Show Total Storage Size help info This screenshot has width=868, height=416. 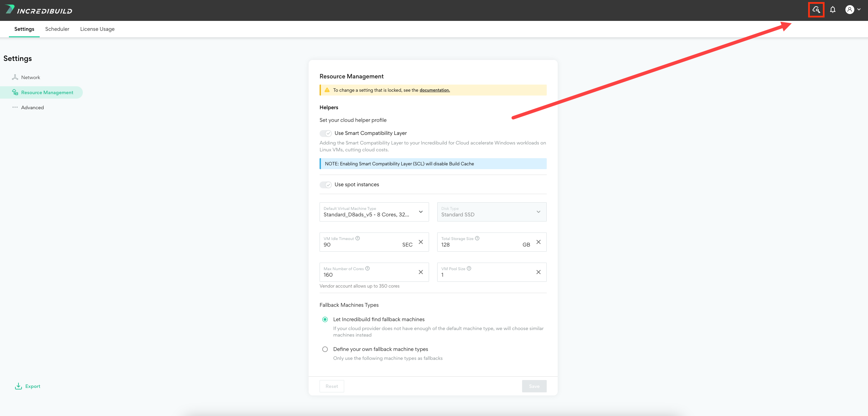[x=477, y=238]
